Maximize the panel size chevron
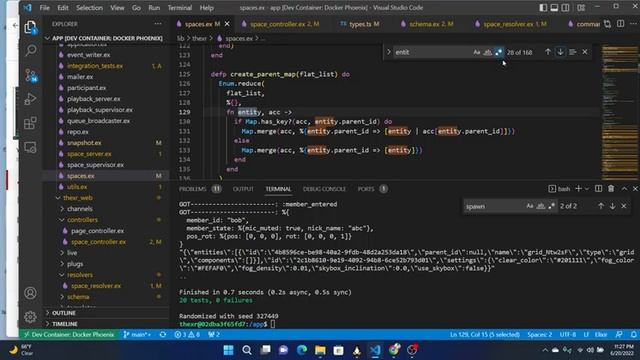The height and width of the screenshot is (360, 640). pyautogui.click(x=624, y=189)
